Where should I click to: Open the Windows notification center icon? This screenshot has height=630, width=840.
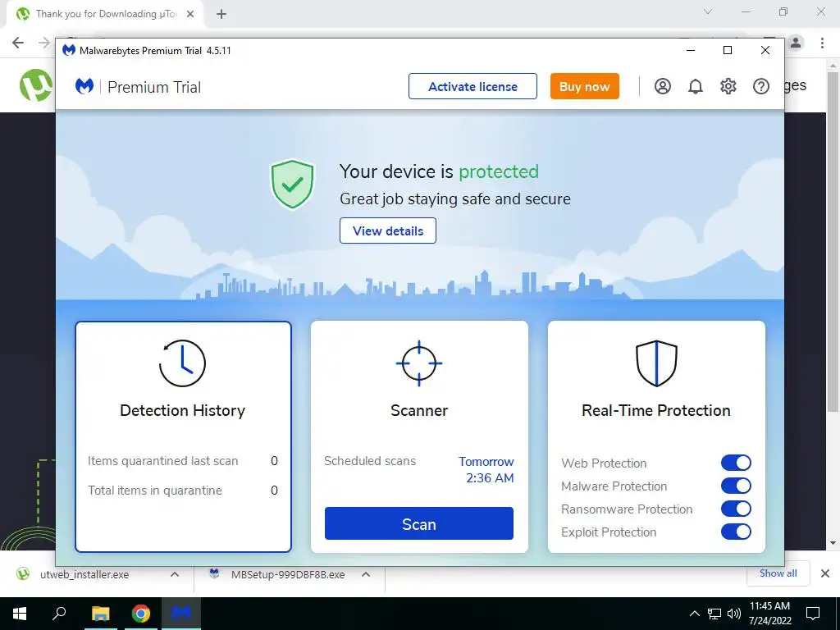[x=813, y=614]
